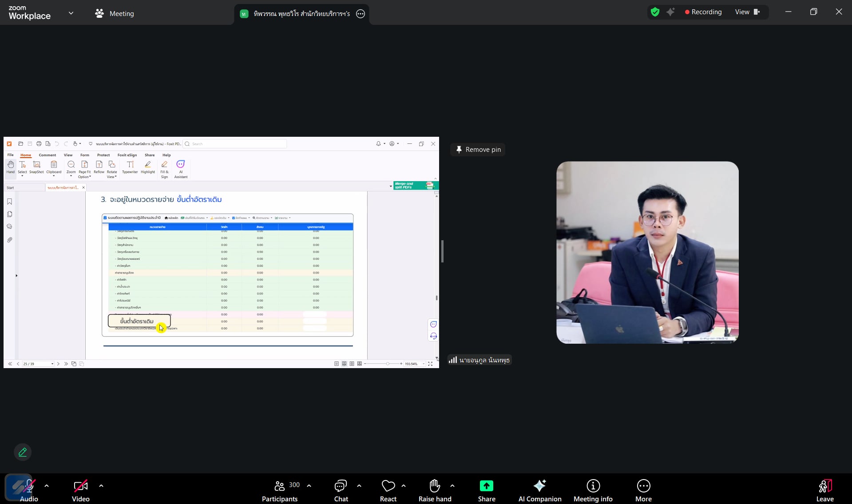Click the green pencil annotate icon

(x=23, y=452)
